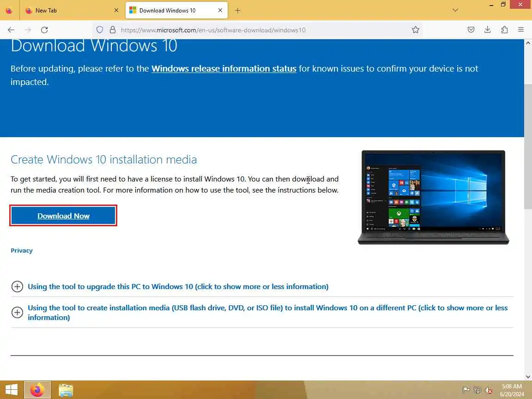Click the vertical scrollbar thumb
Screen dimensions: 532x399
point(528,147)
